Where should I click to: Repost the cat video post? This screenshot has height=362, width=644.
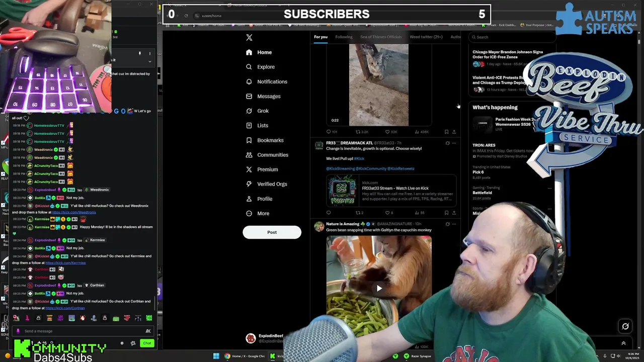(x=362, y=132)
